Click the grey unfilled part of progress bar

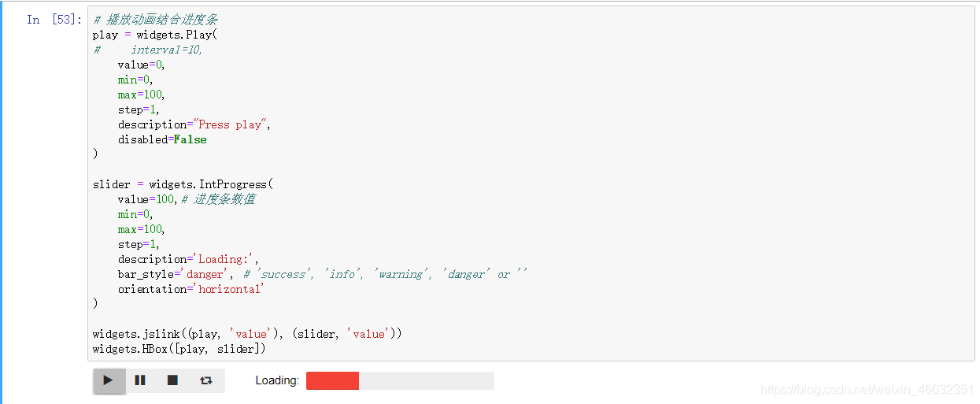point(427,381)
